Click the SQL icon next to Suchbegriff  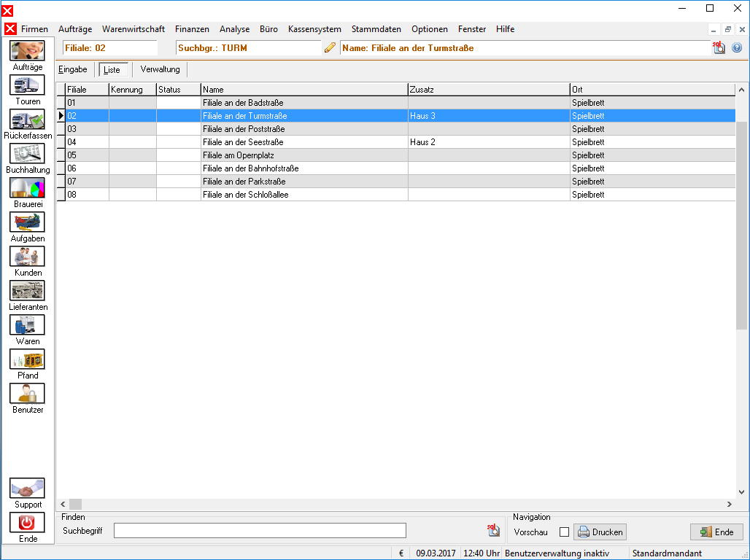coord(493,530)
